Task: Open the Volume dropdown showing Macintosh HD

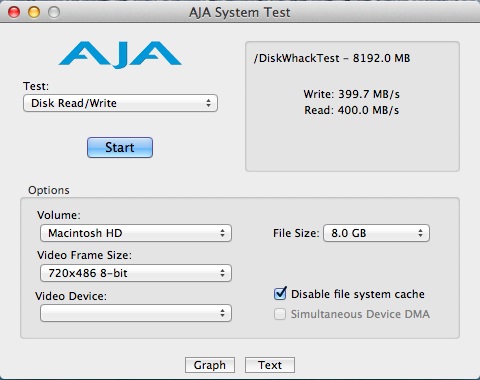Action: click(136, 233)
